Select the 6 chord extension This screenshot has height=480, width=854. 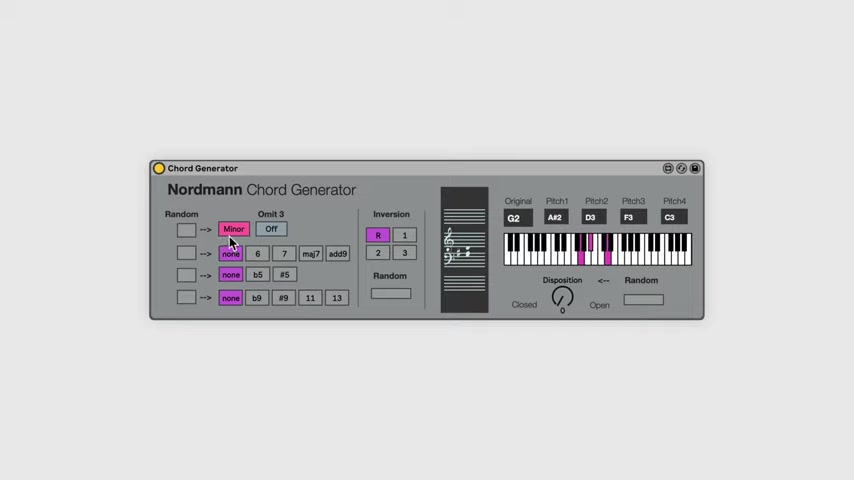[258, 254]
